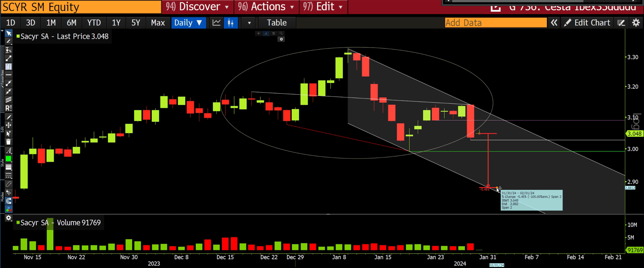Select the three-point connected line tool
This screenshot has height=268, width=644.
click(x=9, y=83)
